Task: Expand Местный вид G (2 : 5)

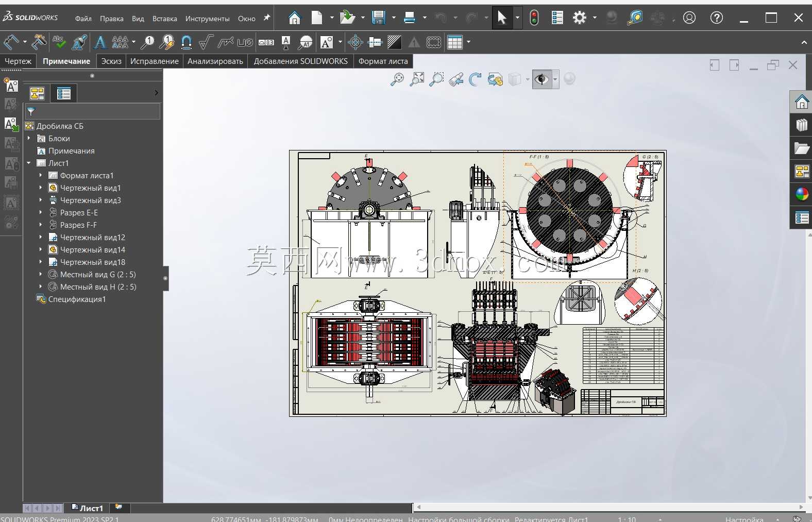Action: point(41,274)
